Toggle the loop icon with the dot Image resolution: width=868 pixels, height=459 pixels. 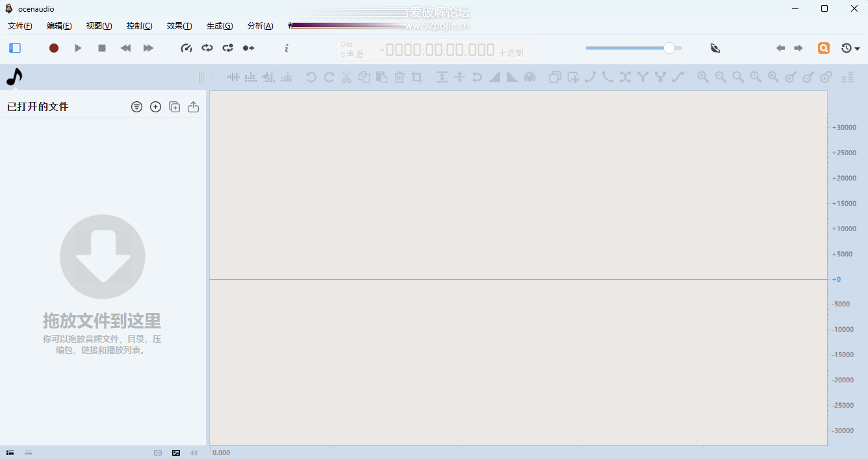click(x=228, y=48)
